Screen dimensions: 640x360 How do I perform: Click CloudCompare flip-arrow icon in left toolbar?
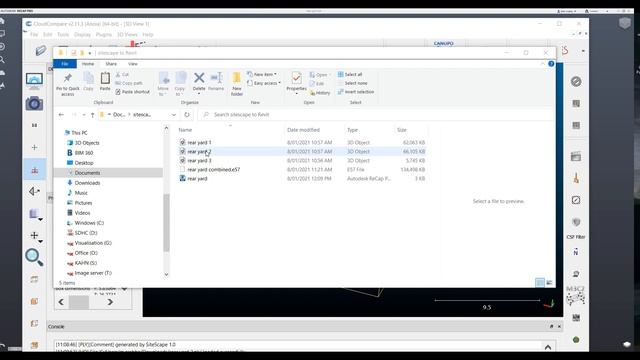click(34, 191)
